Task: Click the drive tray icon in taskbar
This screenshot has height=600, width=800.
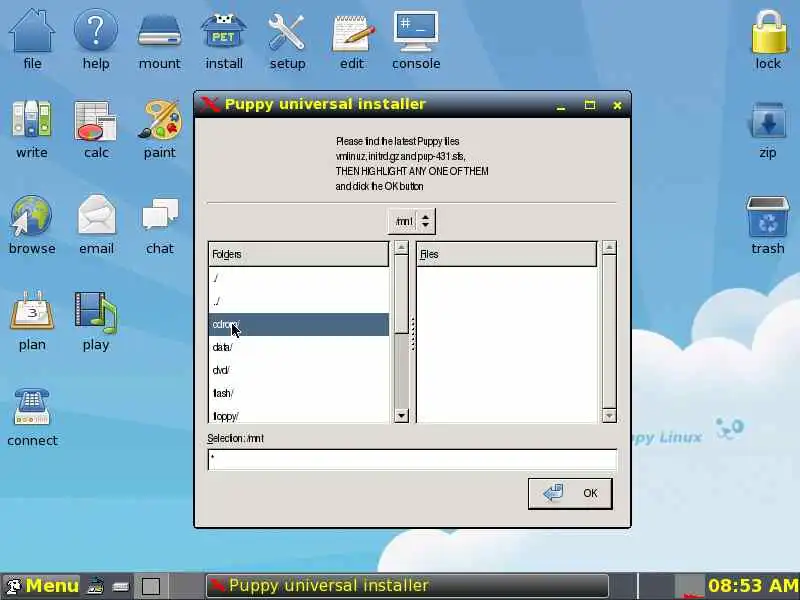Action: coord(121,586)
